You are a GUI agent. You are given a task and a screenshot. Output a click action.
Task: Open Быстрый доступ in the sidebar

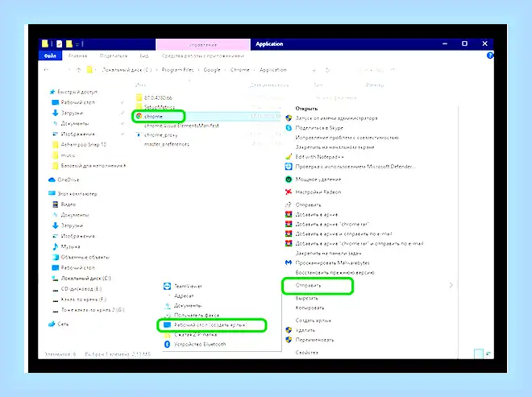click(x=73, y=92)
